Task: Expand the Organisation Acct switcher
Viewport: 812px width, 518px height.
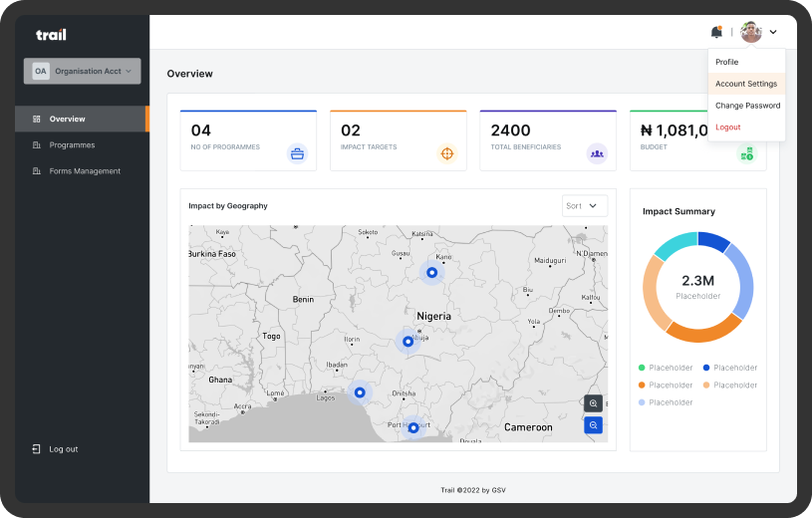Action: point(82,71)
